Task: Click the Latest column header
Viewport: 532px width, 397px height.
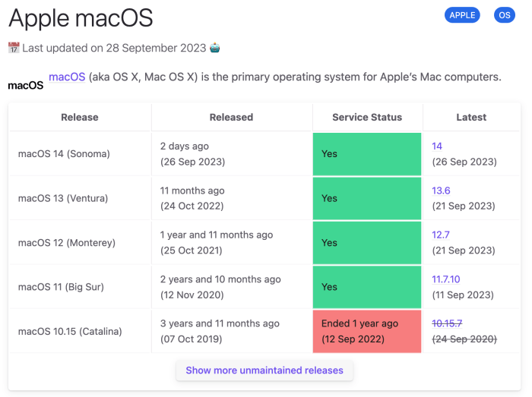Action: click(x=471, y=117)
